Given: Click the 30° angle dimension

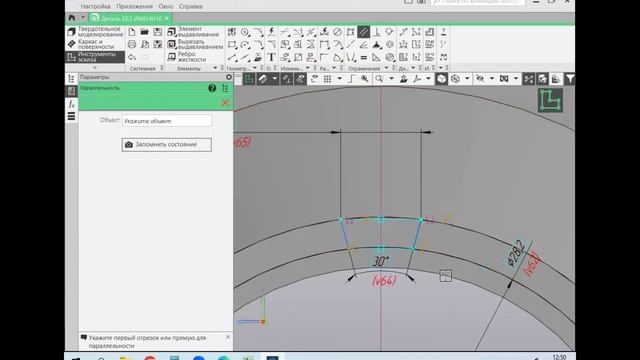Looking at the screenshot, I should coord(380,262).
